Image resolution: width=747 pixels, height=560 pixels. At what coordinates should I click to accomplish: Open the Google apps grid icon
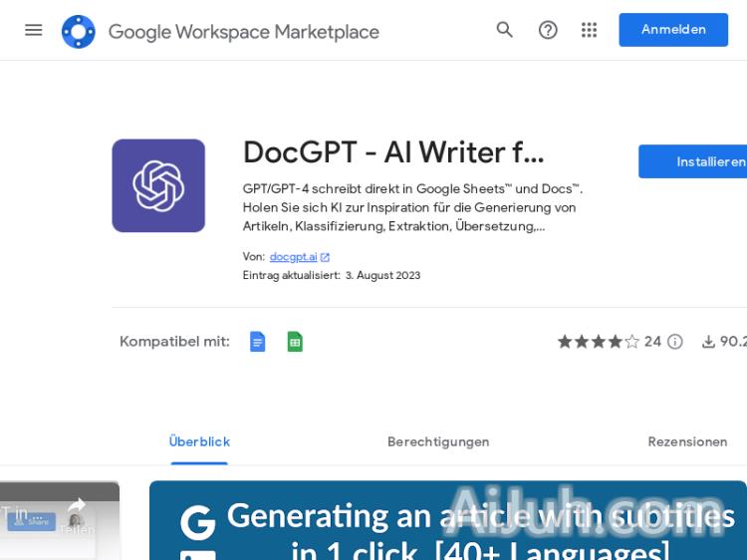coord(590,31)
